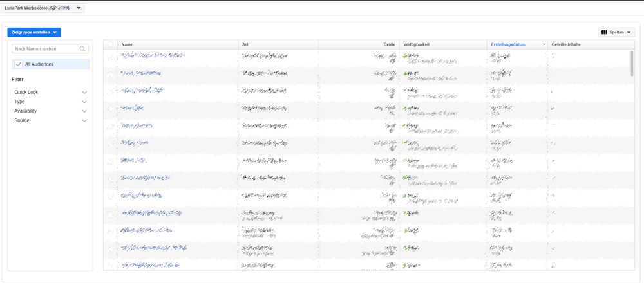Sort by the Art column header

(x=278, y=44)
